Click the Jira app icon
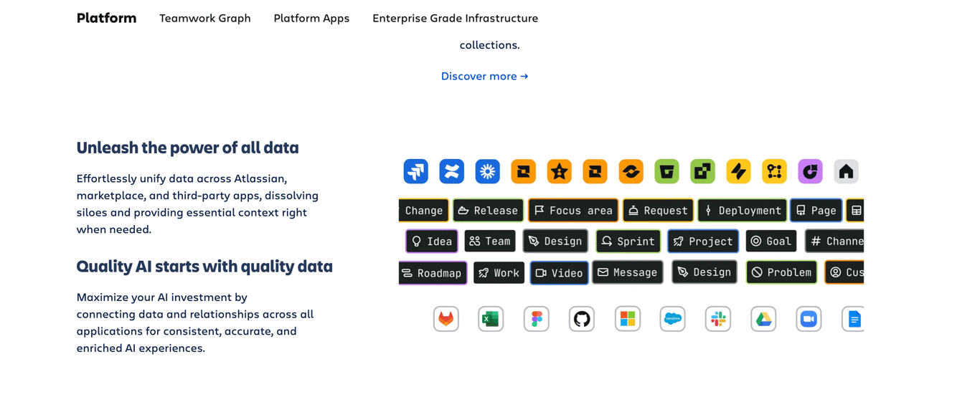Image resolution: width=980 pixels, height=402 pixels. click(x=416, y=172)
